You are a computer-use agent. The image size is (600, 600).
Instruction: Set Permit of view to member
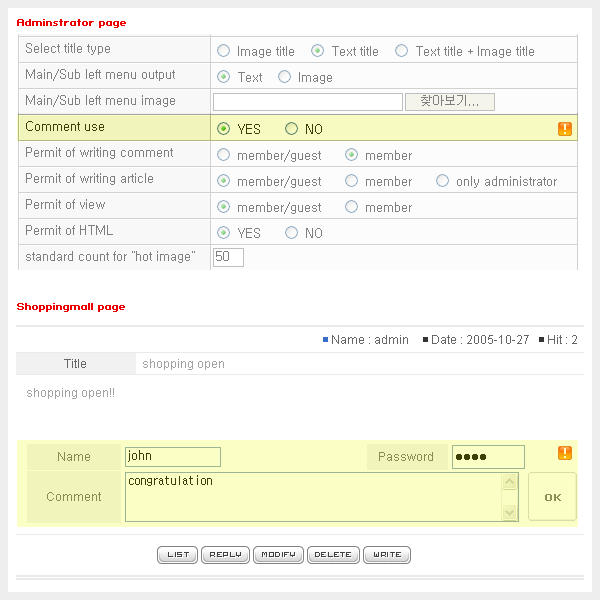tap(351, 207)
